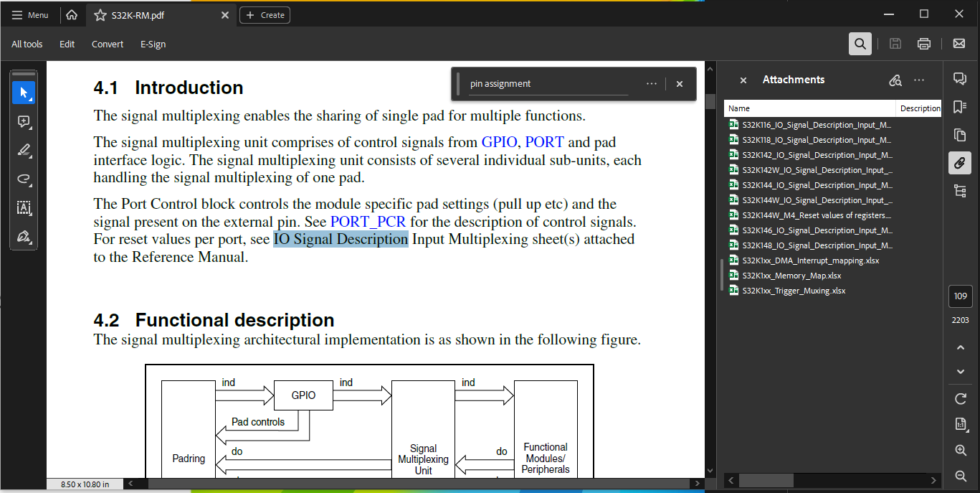980x493 pixels.
Task: Select the Convert menu item
Action: click(x=107, y=44)
